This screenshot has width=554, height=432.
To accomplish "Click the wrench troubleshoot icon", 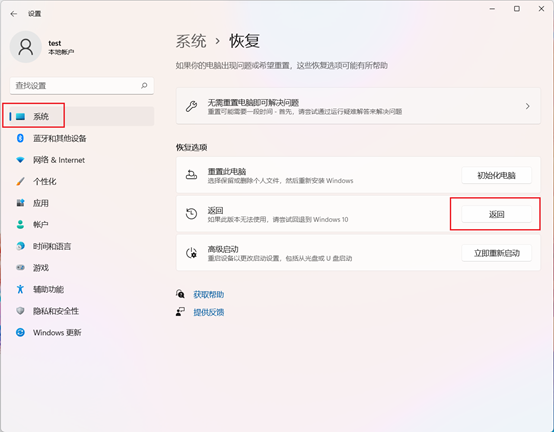I will pos(191,106).
